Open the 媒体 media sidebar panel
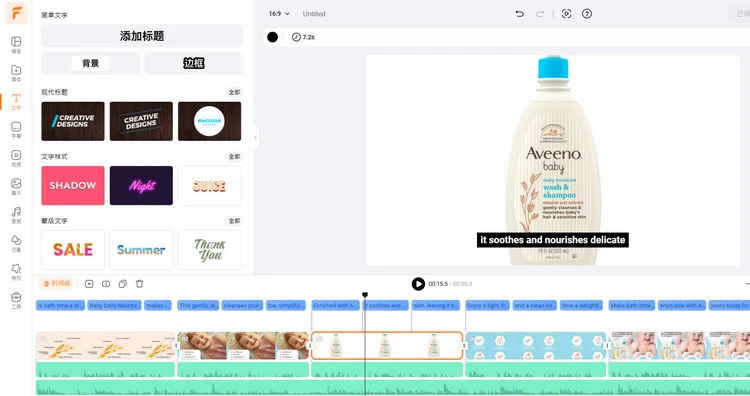 click(x=16, y=73)
